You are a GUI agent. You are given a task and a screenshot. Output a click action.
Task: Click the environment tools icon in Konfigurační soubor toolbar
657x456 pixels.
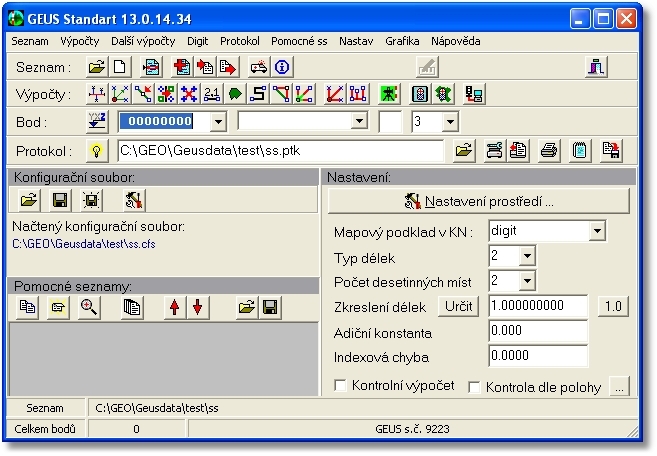[134, 200]
